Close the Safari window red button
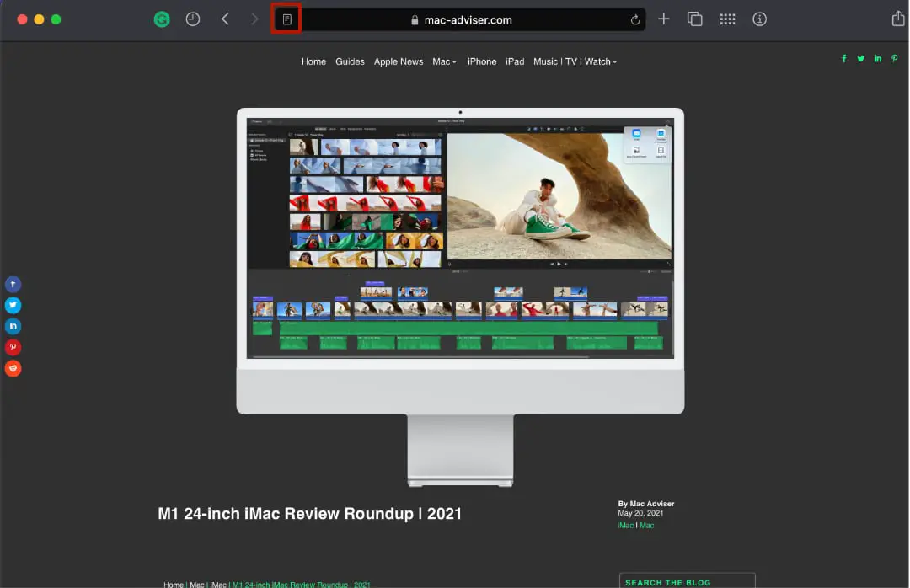This screenshot has height=588, width=910. [22, 19]
